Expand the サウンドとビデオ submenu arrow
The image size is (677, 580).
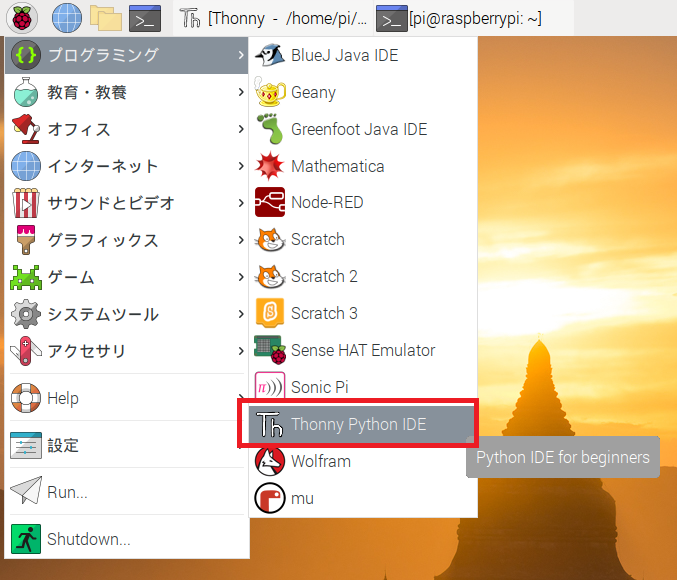click(240, 203)
